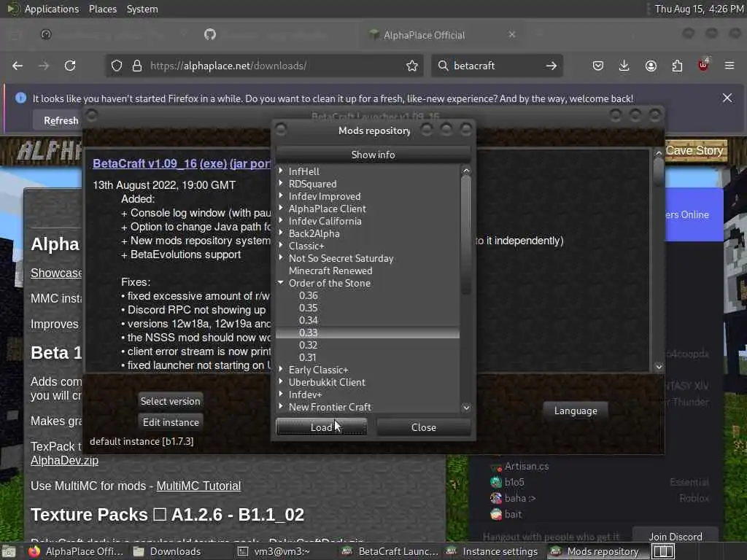This screenshot has width=747, height=560.
Task: Click Show info in Mods repository
Action: click(x=373, y=155)
